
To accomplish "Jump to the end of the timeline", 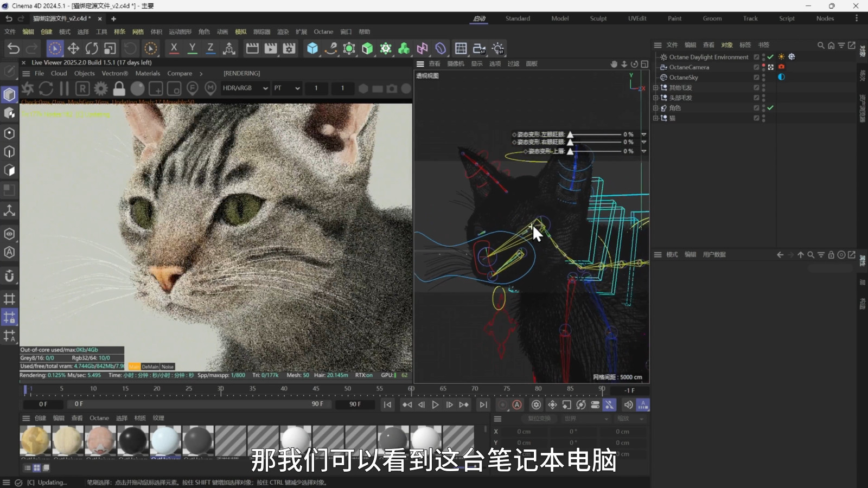I will (483, 404).
